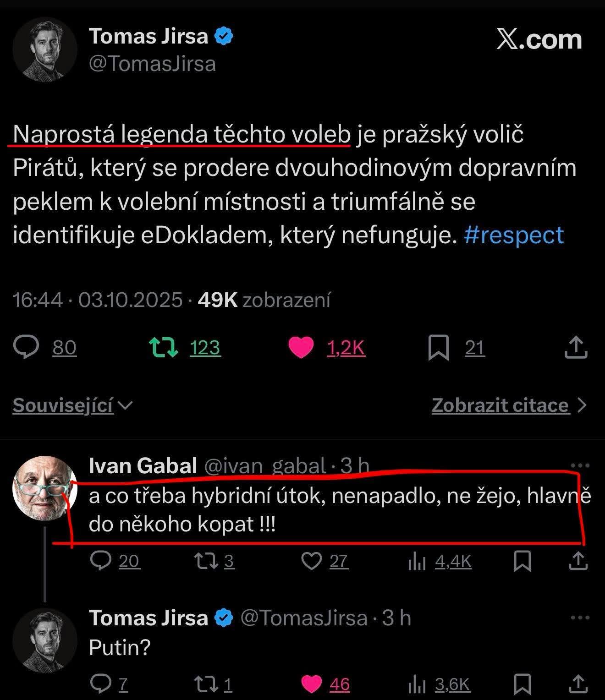Unlike the main post with 1,2K likes

[x=301, y=347]
